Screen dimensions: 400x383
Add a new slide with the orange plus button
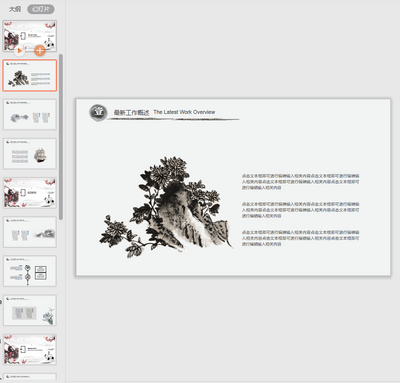[40, 51]
